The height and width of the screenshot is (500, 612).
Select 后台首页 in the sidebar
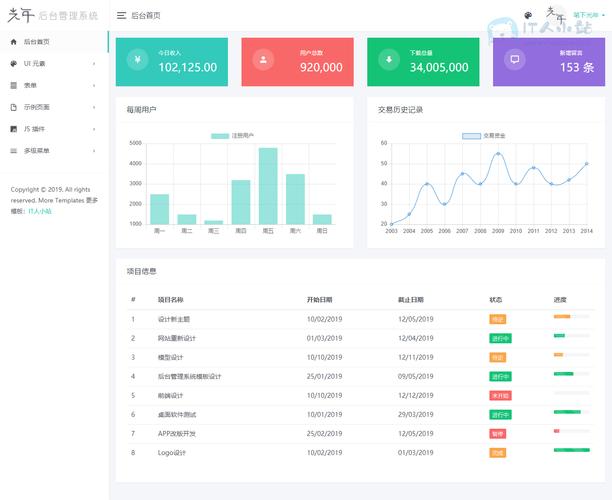click(54, 42)
